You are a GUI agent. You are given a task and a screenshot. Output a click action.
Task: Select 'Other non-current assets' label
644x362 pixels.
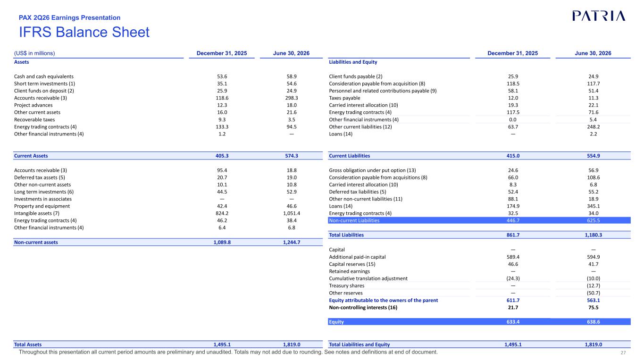point(42,185)
